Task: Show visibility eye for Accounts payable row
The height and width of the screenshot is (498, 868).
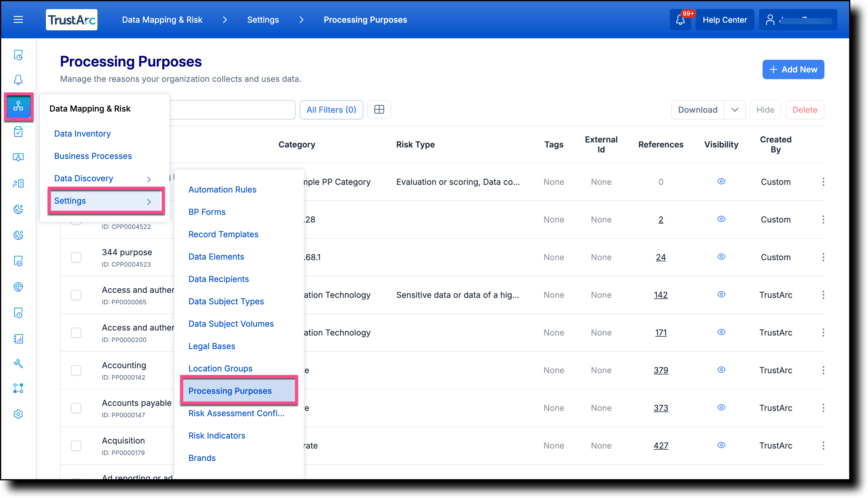Action: pyautogui.click(x=721, y=407)
